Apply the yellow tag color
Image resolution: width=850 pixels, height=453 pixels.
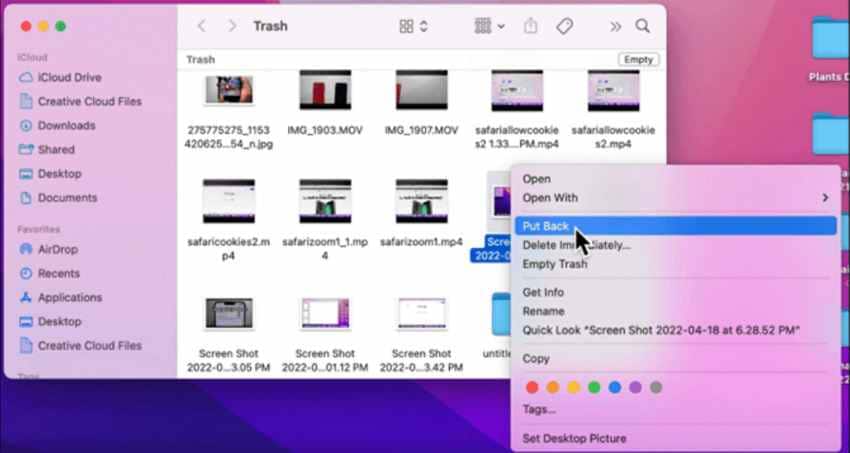click(574, 387)
